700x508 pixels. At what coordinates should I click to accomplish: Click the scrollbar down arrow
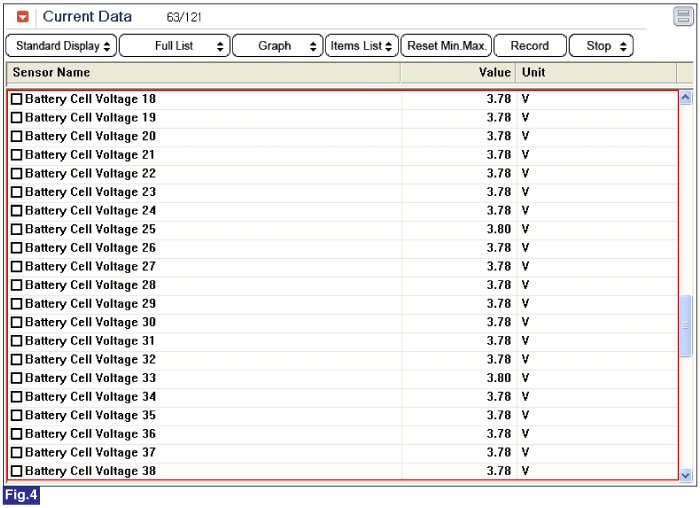[685, 475]
